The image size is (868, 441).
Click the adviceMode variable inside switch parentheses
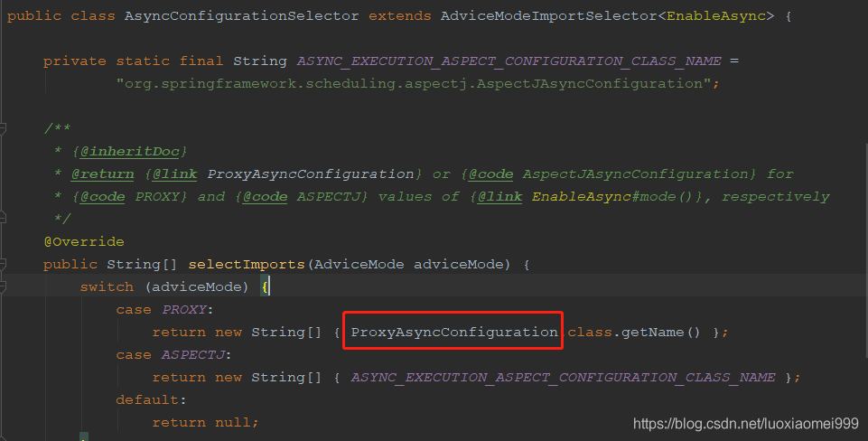pyautogui.click(x=197, y=287)
